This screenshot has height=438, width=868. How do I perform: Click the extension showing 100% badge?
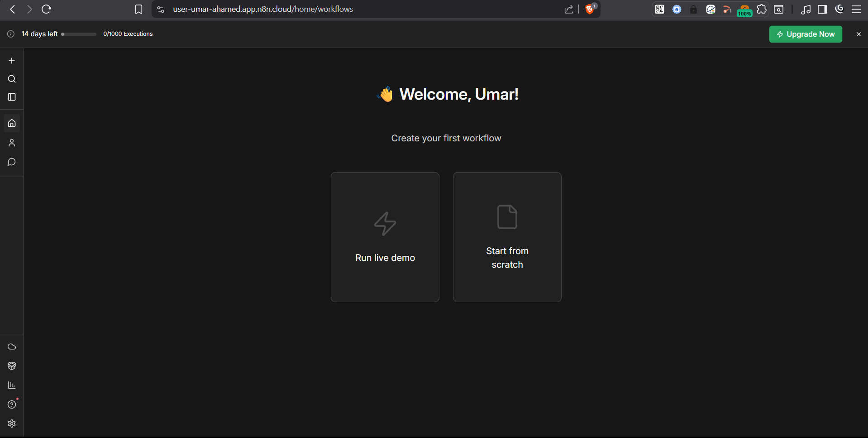tap(744, 10)
